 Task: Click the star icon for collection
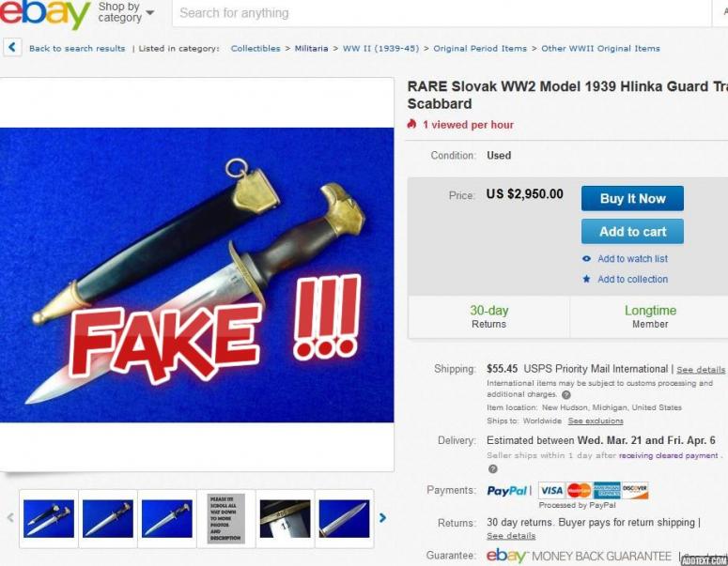[587, 279]
